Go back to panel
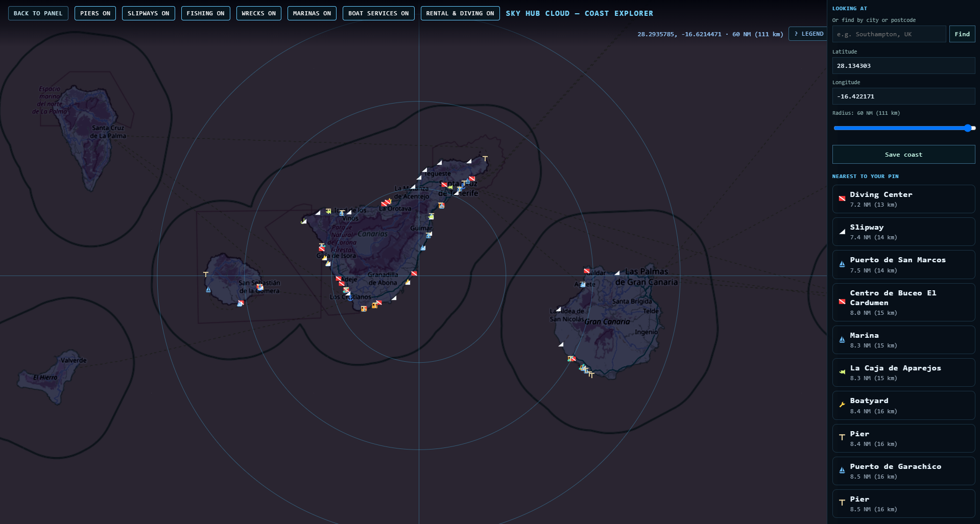Image resolution: width=980 pixels, height=524 pixels. pyautogui.click(x=38, y=13)
